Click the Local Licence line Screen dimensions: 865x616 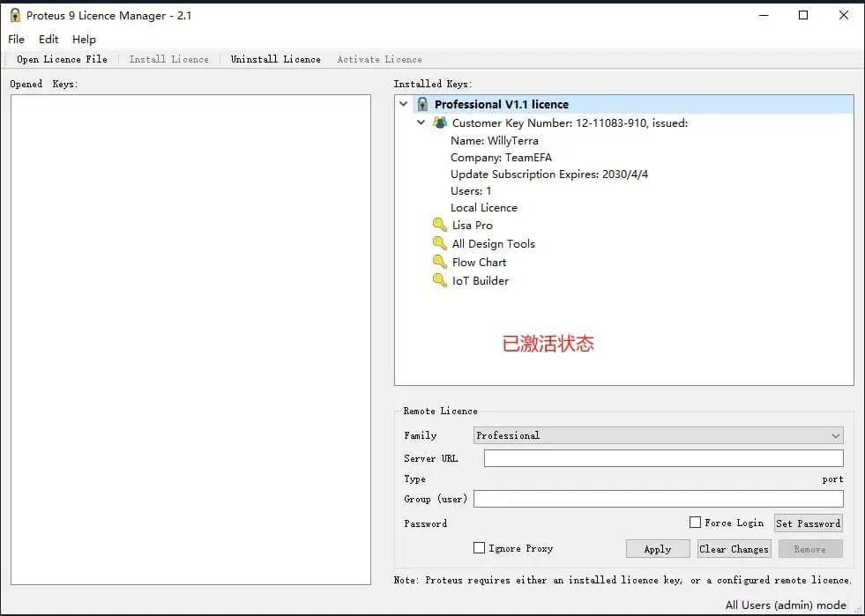(x=484, y=207)
